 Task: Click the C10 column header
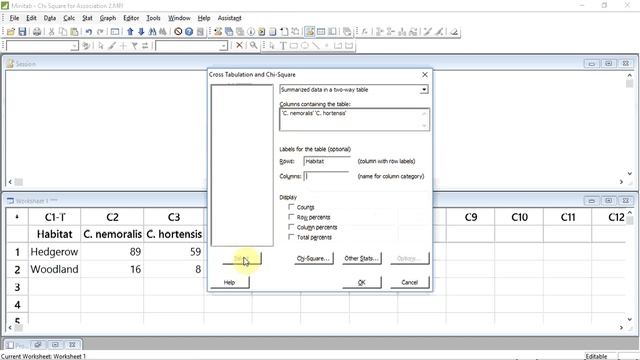coord(519,218)
